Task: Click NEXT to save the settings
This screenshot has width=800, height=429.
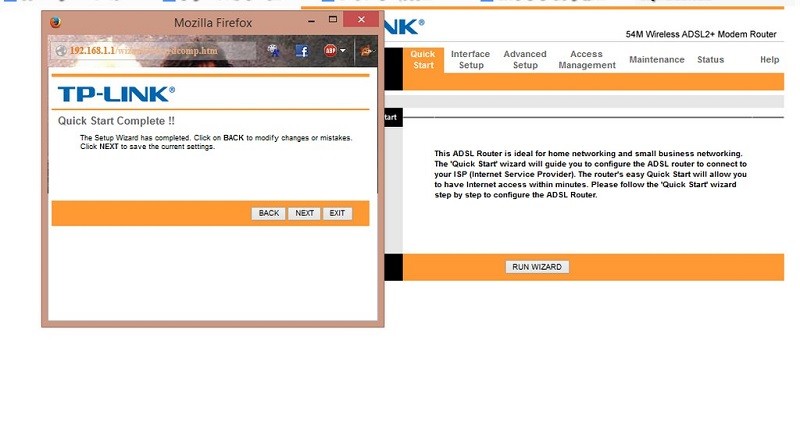Action: [x=304, y=213]
